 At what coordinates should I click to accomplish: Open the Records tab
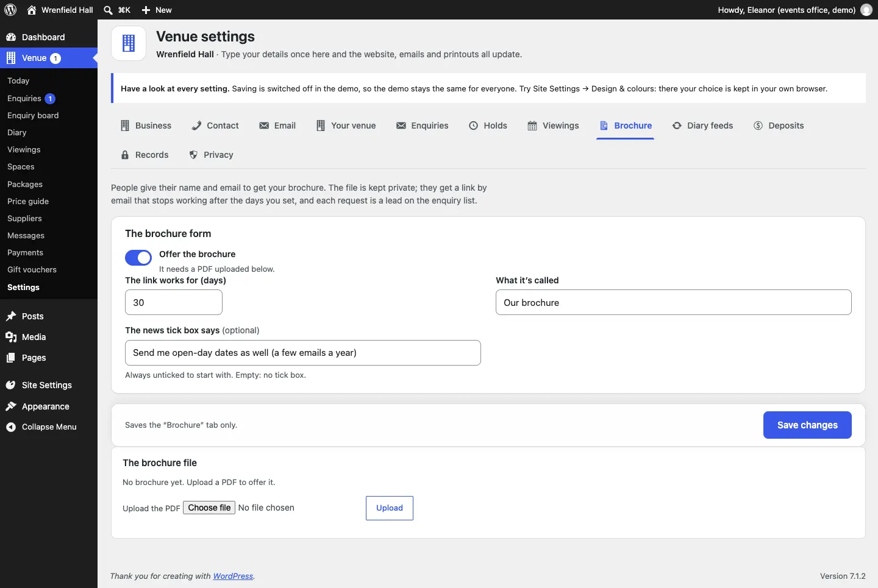click(145, 155)
